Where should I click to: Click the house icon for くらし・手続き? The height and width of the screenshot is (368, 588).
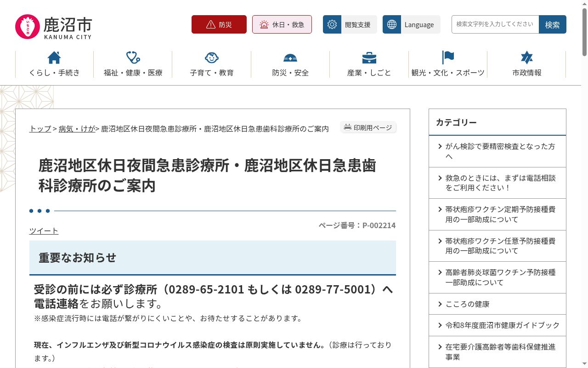54,57
